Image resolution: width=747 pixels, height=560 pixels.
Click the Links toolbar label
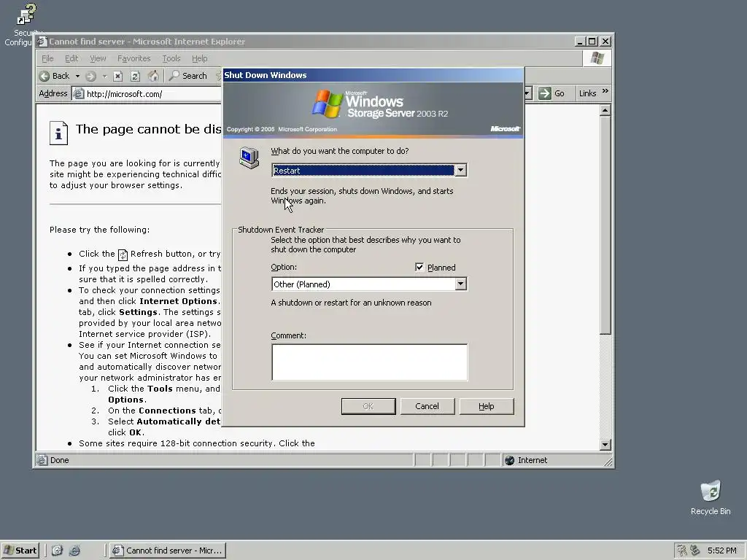point(587,93)
